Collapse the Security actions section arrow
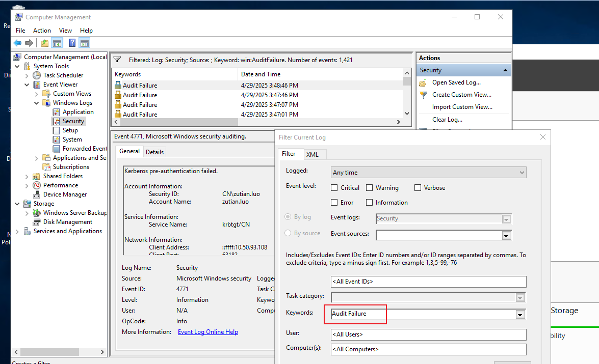The width and height of the screenshot is (599, 364). (505, 70)
